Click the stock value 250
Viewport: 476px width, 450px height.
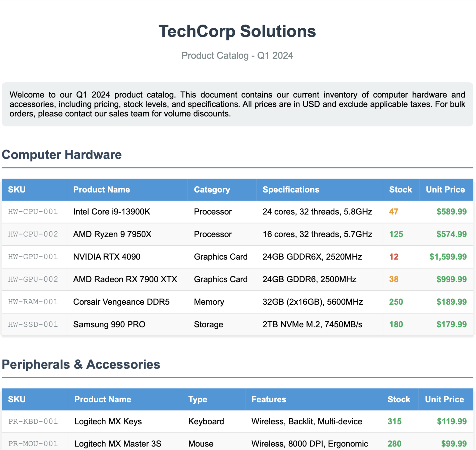click(396, 302)
